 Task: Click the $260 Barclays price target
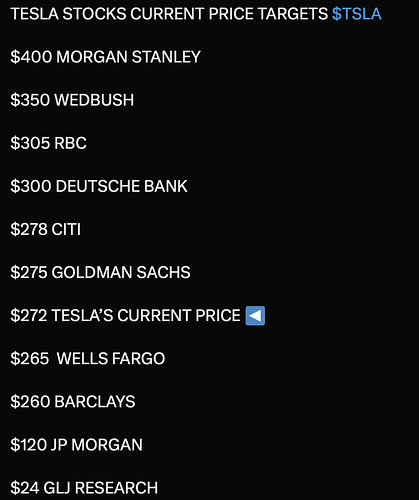pyautogui.click(x=73, y=402)
